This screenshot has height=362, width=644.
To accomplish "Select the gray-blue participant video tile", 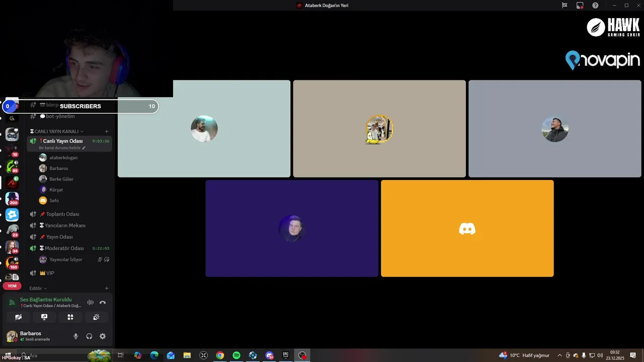I will 555,129.
